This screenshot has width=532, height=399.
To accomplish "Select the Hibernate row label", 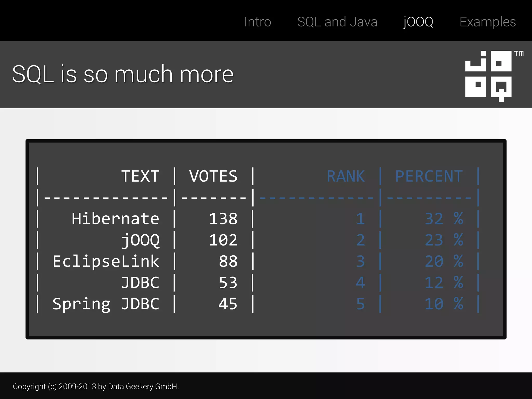I will pyautogui.click(x=115, y=218).
